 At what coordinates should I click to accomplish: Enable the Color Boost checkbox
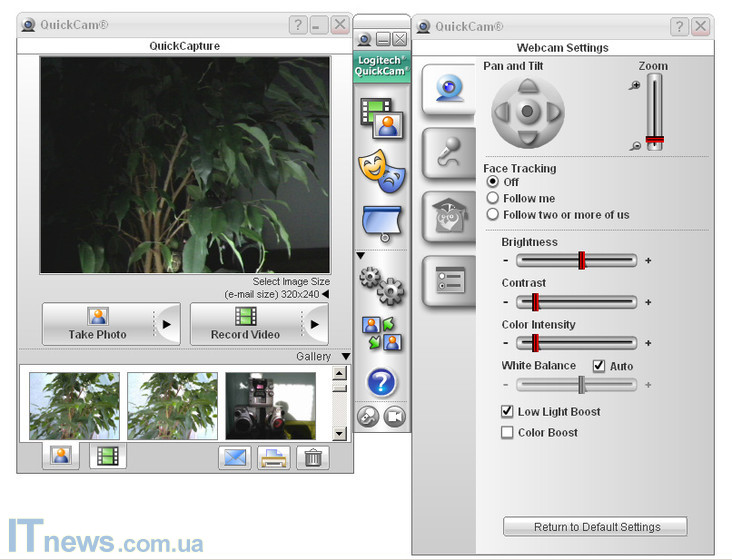pyautogui.click(x=507, y=433)
